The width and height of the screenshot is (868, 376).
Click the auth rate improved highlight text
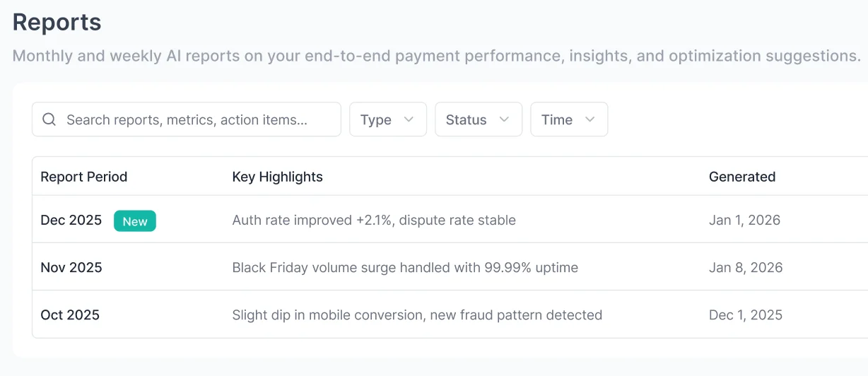374,220
